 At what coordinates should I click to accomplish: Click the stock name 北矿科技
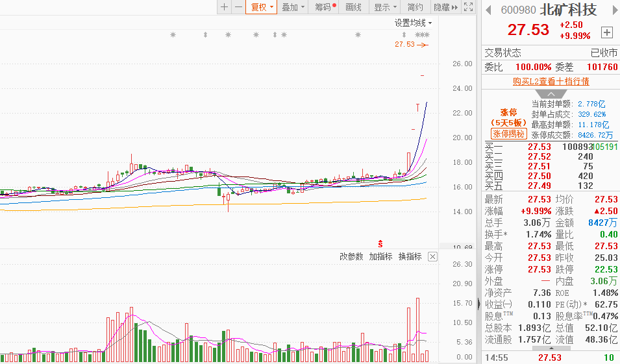[568, 10]
